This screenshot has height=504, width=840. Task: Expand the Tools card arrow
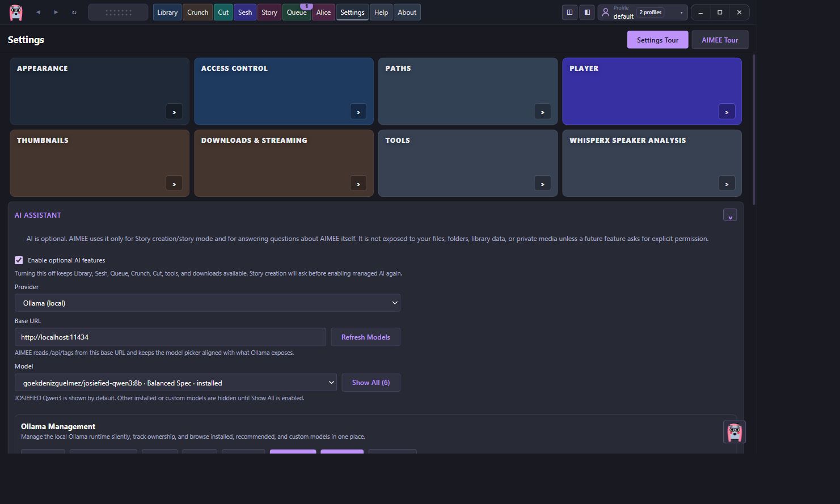[543, 184]
